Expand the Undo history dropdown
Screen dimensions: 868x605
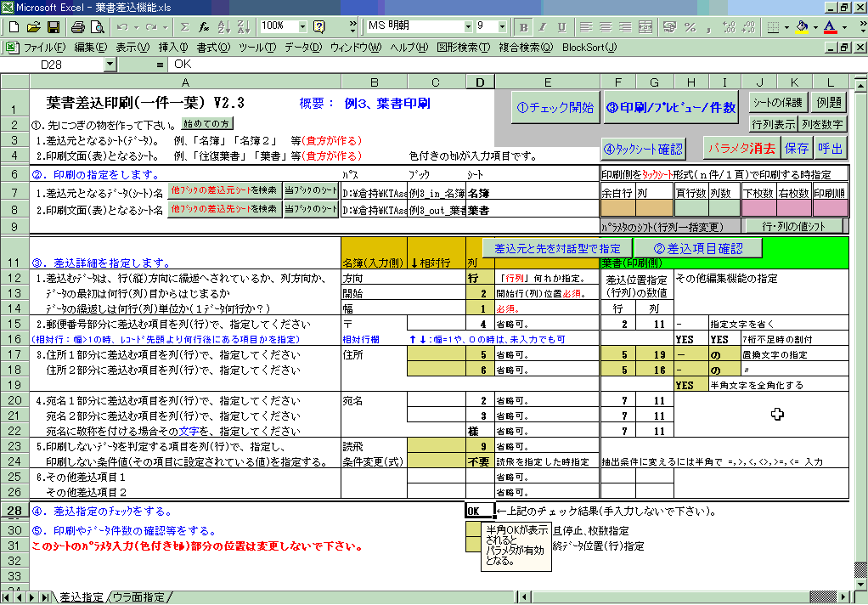pyautogui.click(x=136, y=26)
